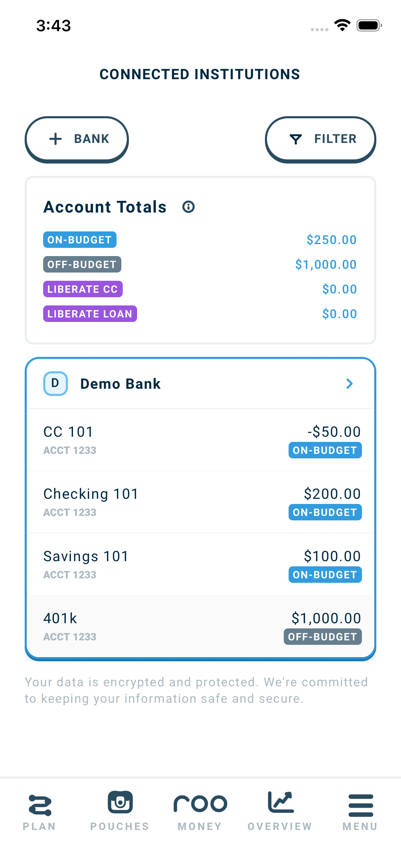The image size is (401, 868).
Task: Click the Add Bank button
Action: click(77, 140)
